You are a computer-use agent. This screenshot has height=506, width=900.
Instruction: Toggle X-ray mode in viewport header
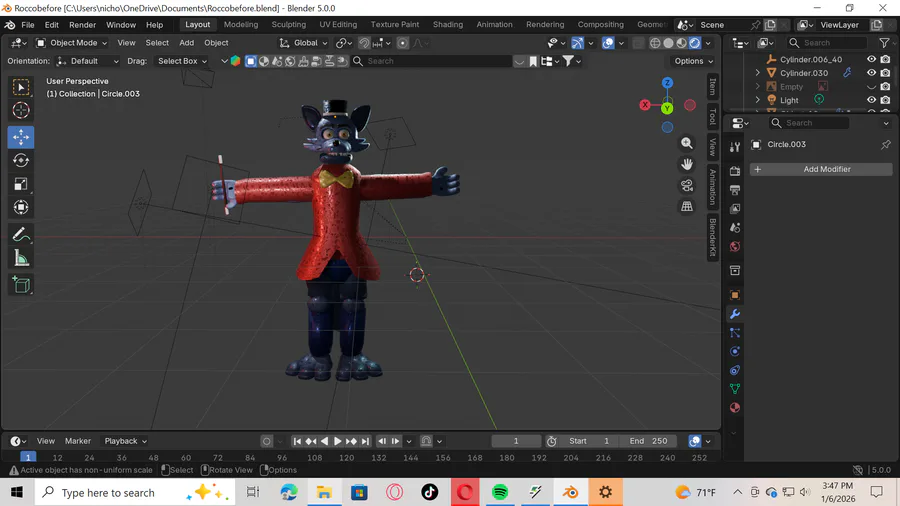coord(638,43)
